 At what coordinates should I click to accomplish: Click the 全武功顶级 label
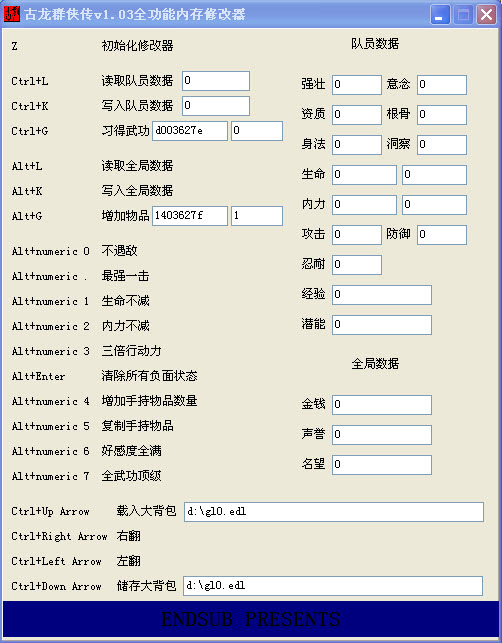coord(132,476)
